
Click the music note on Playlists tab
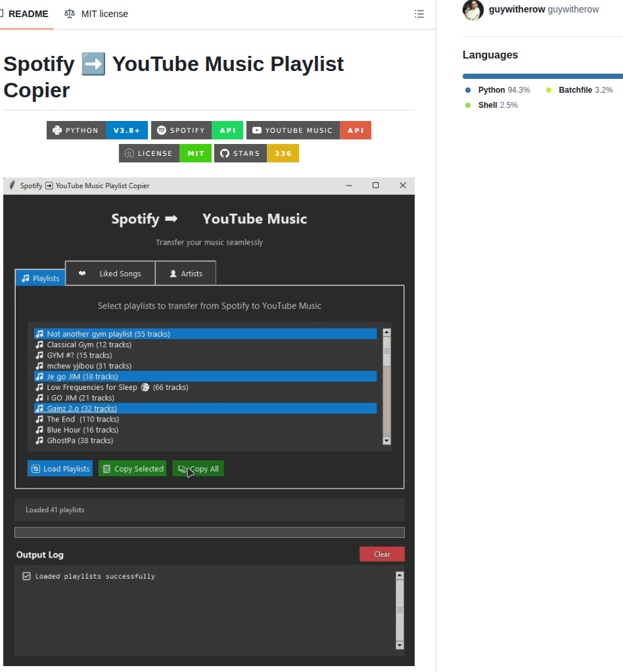[x=25, y=278]
